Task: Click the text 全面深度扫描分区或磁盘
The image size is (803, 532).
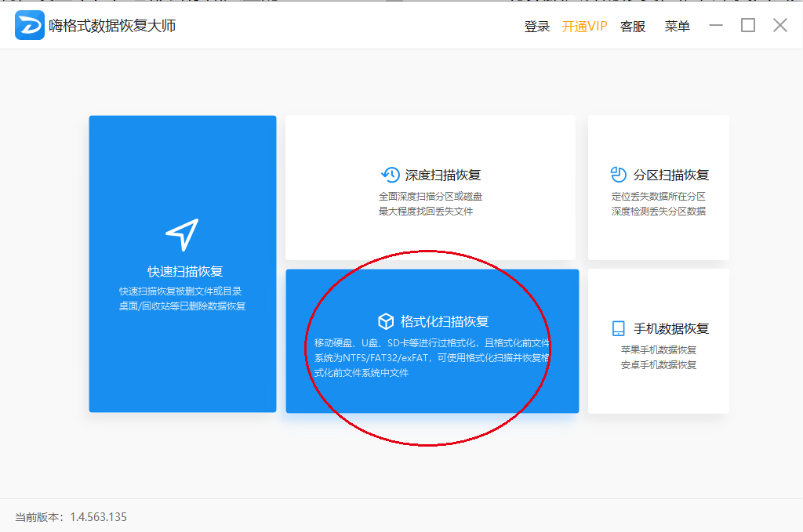Action: [431, 197]
